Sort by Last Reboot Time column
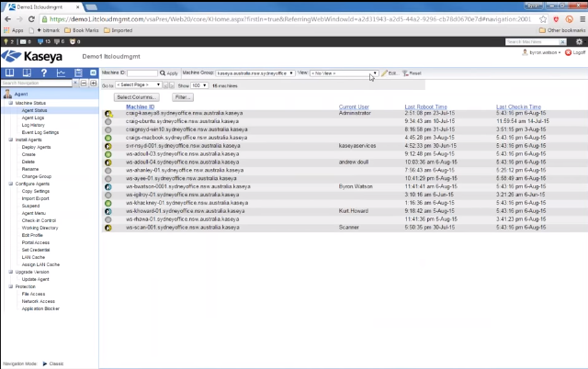588x369 pixels. click(x=425, y=106)
